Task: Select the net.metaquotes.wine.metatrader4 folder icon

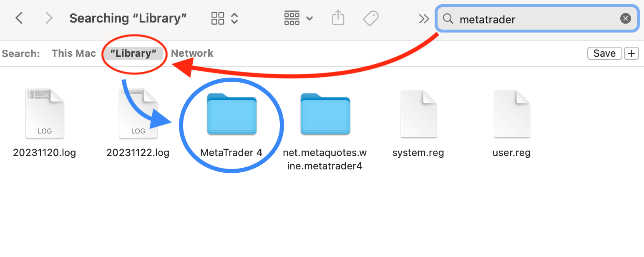Action: [325, 114]
